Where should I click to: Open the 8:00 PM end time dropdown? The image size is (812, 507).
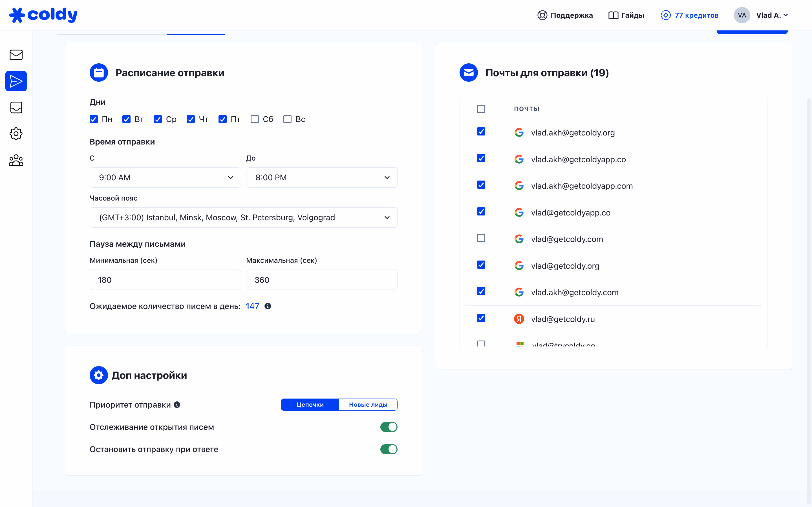coord(321,177)
